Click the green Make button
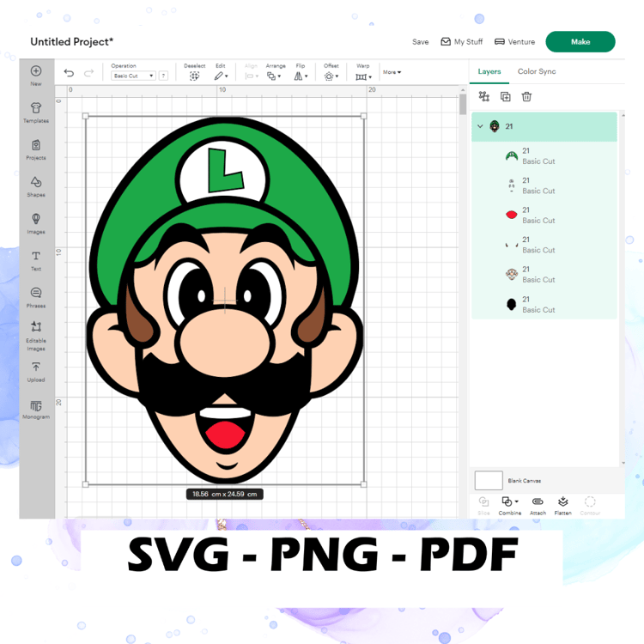Image resolution: width=644 pixels, height=644 pixels. pyautogui.click(x=580, y=41)
